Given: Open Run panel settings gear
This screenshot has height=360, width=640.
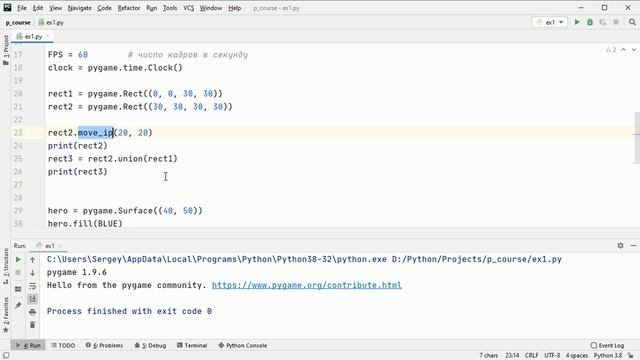Looking at the screenshot, I should 620,245.
